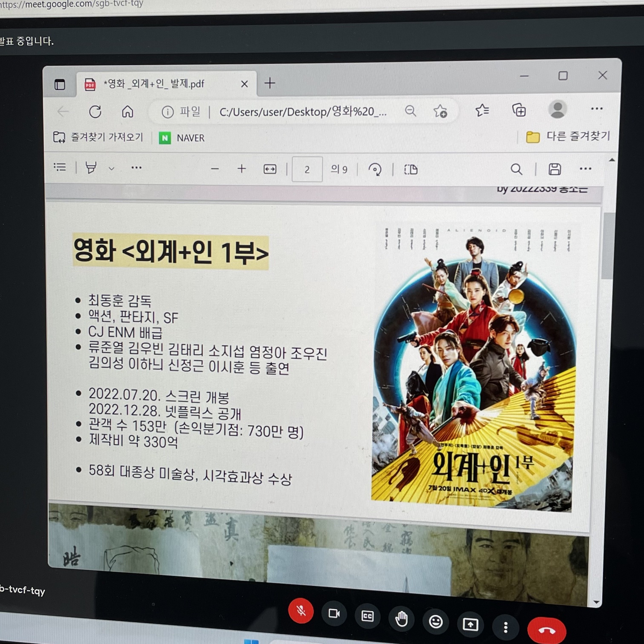Click the PDF vertical scrollbar thumb

pyautogui.click(x=608, y=246)
